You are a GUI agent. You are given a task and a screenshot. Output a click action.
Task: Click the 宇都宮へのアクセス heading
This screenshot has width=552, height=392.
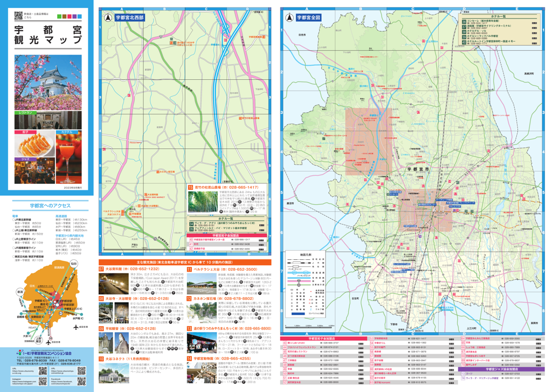pyautogui.click(x=50, y=205)
